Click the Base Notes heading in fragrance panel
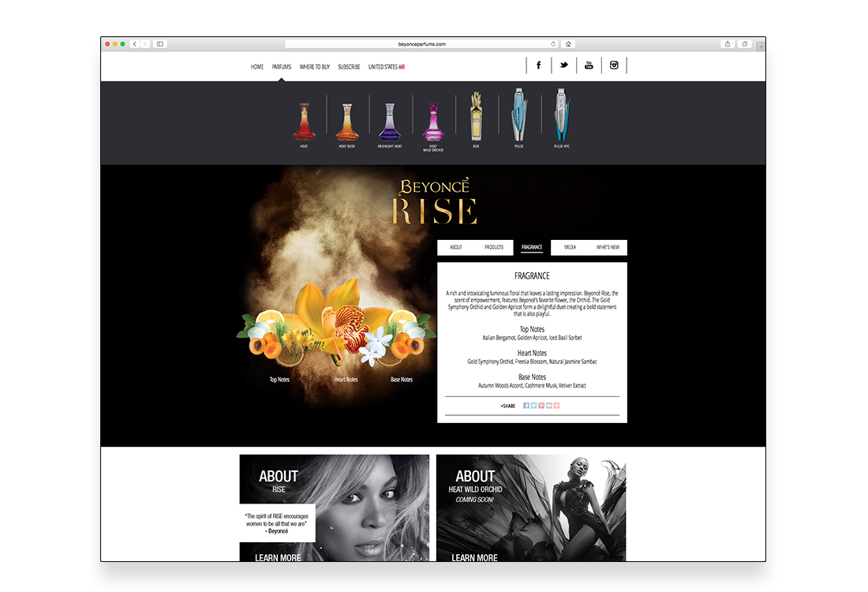Screen dimensions: 868x592 [x=532, y=377]
